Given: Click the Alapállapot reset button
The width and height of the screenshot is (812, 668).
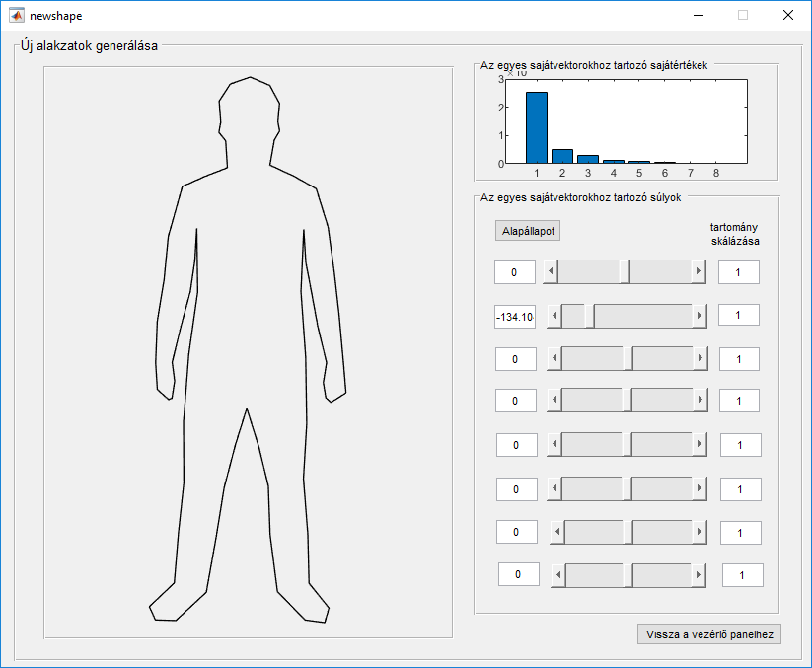Looking at the screenshot, I should click(x=528, y=231).
